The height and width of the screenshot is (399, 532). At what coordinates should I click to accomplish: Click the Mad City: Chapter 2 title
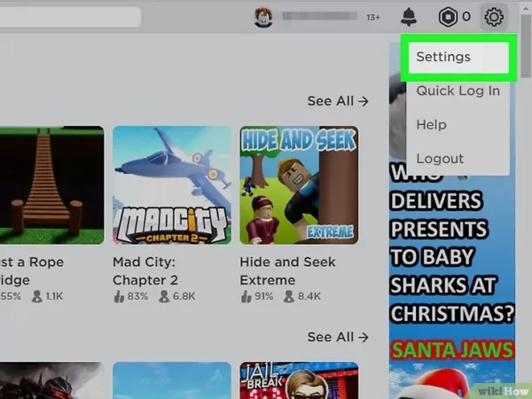[145, 271]
